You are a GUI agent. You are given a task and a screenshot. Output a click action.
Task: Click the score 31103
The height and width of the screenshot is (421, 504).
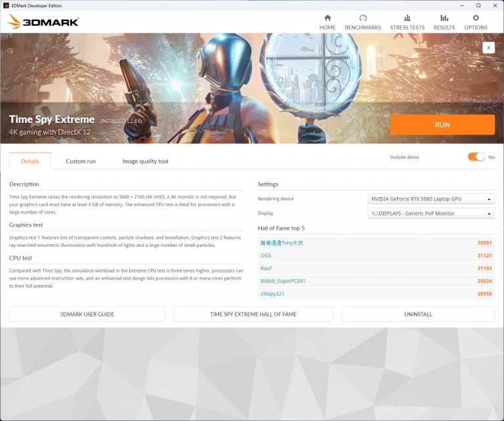484,268
